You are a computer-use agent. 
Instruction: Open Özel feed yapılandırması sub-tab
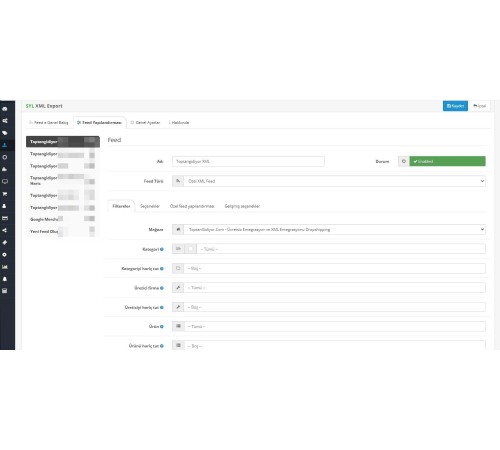(192, 206)
